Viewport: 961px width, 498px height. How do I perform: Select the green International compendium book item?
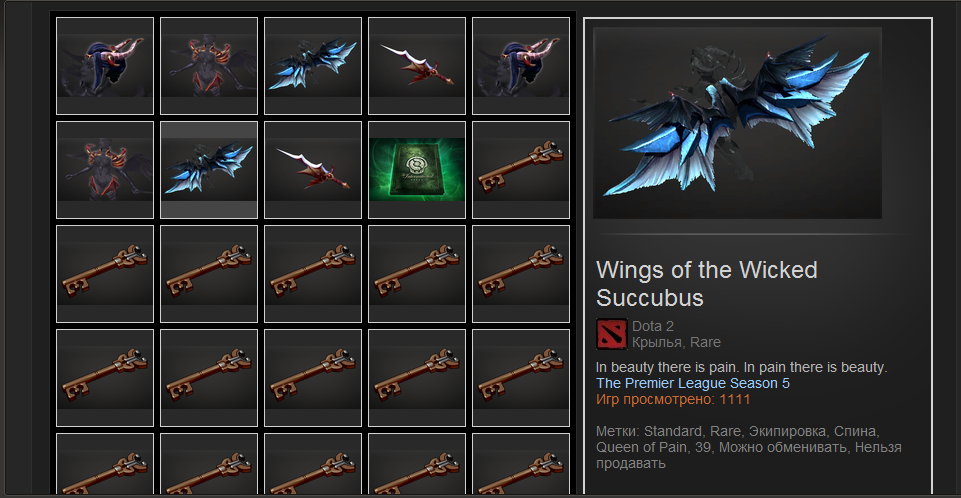(417, 170)
